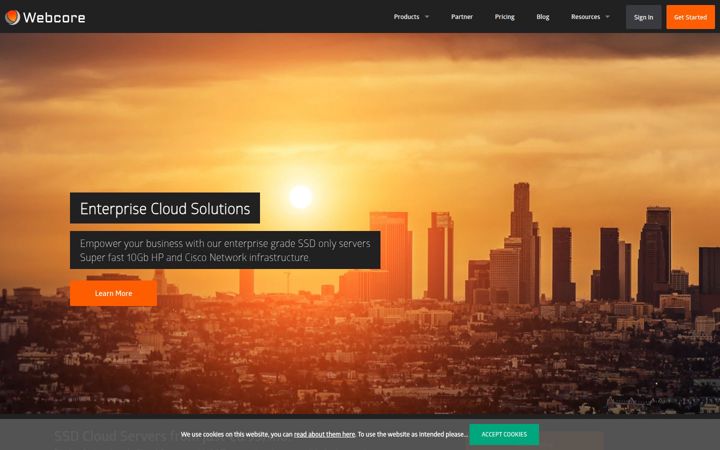Image resolution: width=720 pixels, height=450 pixels.
Task: Open the Pricing page
Action: coord(504,17)
